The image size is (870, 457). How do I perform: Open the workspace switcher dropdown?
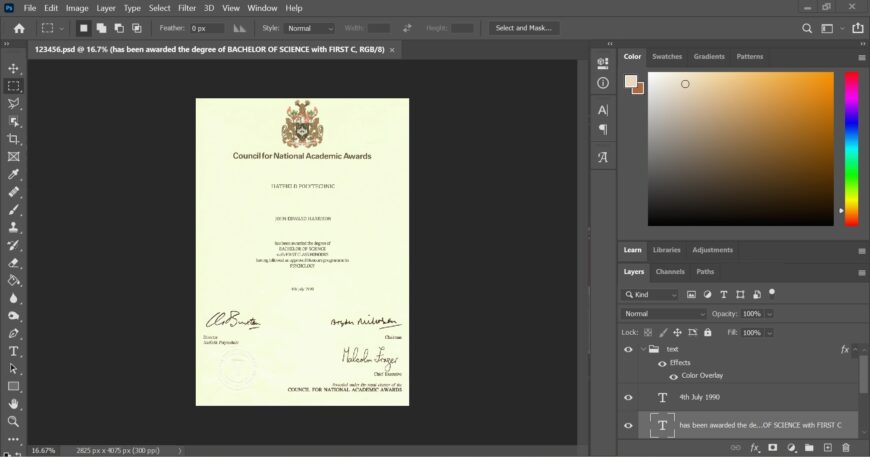pos(832,28)
